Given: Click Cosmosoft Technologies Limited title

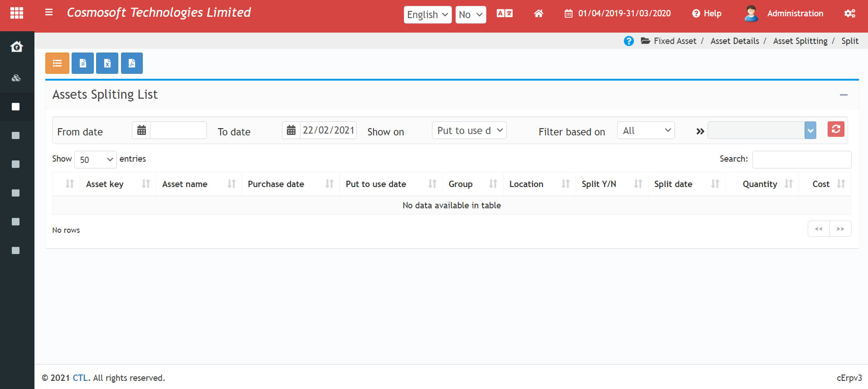Looking at the screenshot, I should click(x=159, y=13).
